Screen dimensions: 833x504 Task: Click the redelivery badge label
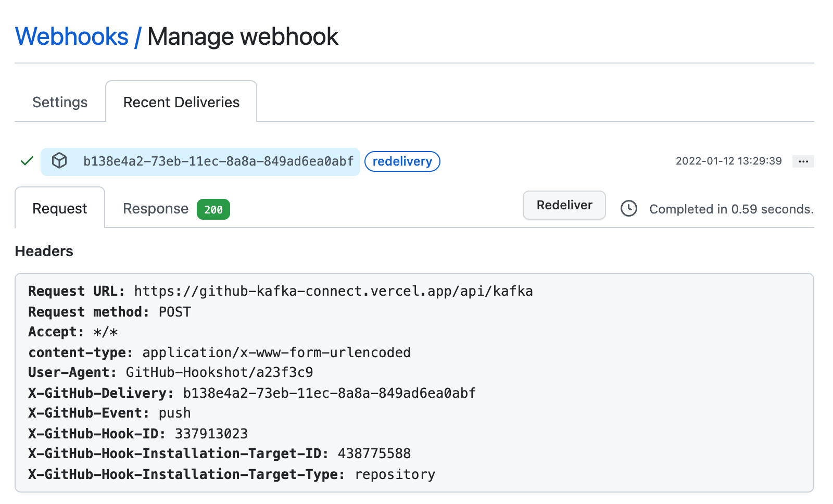402,161
